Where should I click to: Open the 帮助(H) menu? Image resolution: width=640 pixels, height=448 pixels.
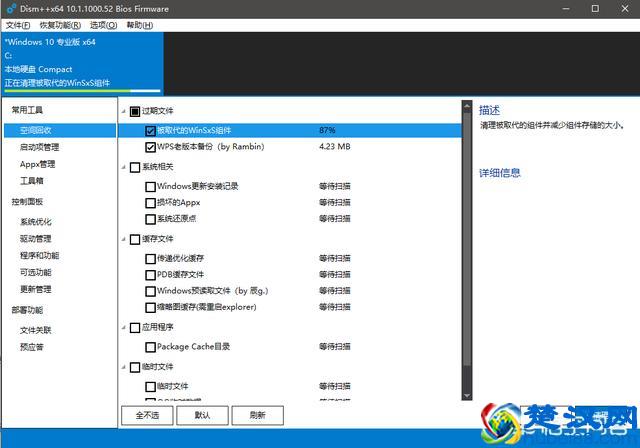140,25
